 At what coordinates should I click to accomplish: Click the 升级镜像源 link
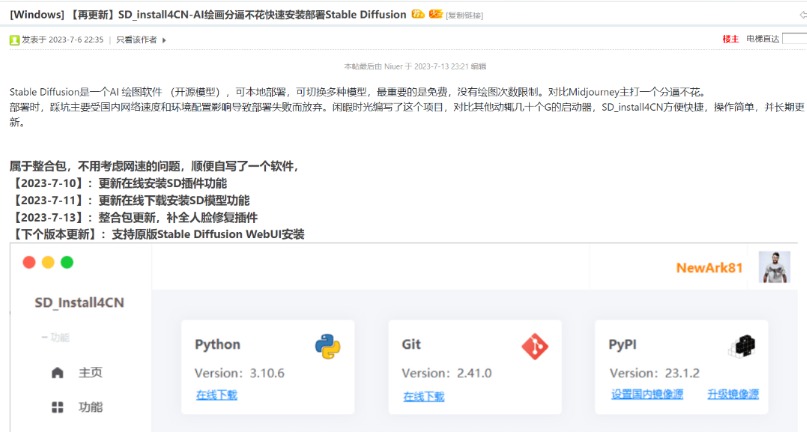click(x=733, y=394)
